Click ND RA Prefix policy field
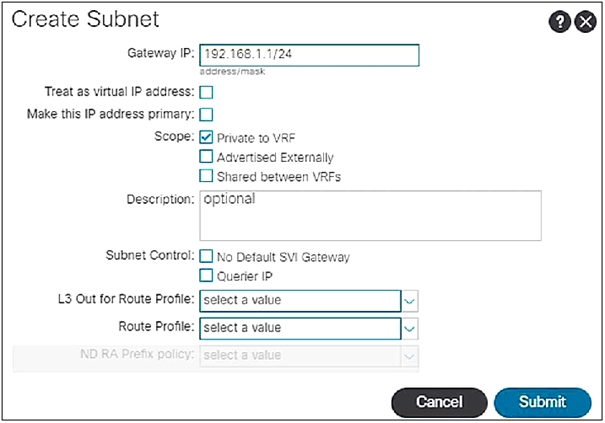 point(299,355)
